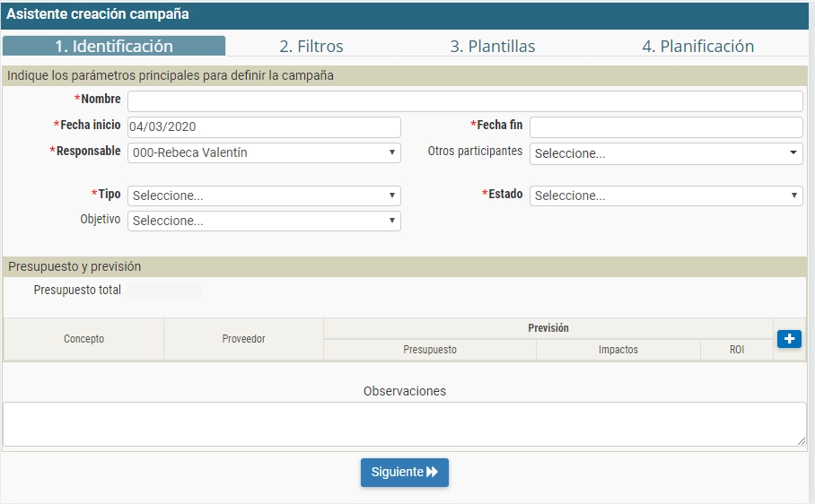815x504 pixels.
Task: Click the Presupuesto total field
Action: coord(164,291)
